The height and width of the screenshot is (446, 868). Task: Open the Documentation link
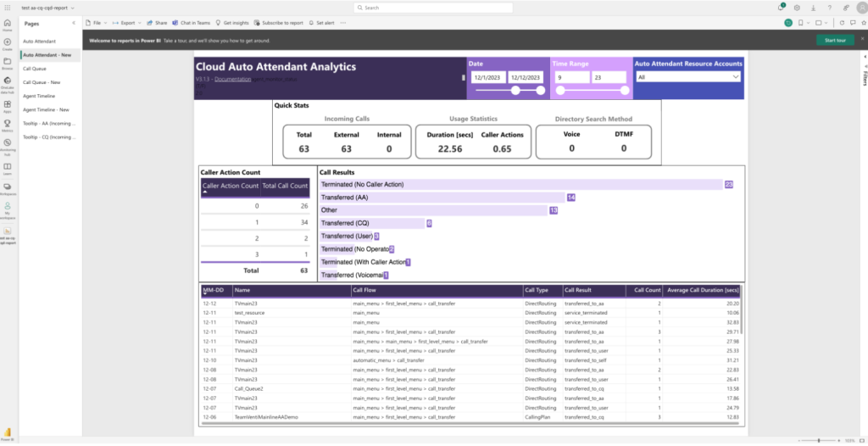coord(232,79)
